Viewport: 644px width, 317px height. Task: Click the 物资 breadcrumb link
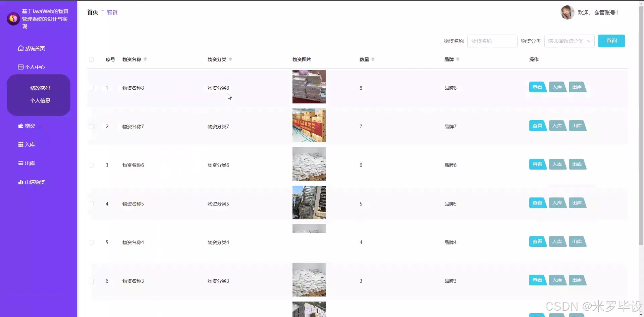pyautogui.click(x=112, y=12)
